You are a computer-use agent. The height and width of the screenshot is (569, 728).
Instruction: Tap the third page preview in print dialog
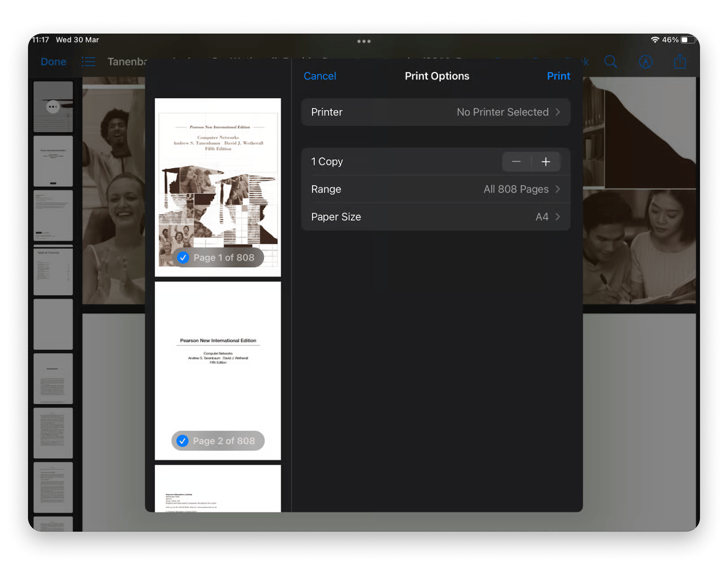pos(218,488)
